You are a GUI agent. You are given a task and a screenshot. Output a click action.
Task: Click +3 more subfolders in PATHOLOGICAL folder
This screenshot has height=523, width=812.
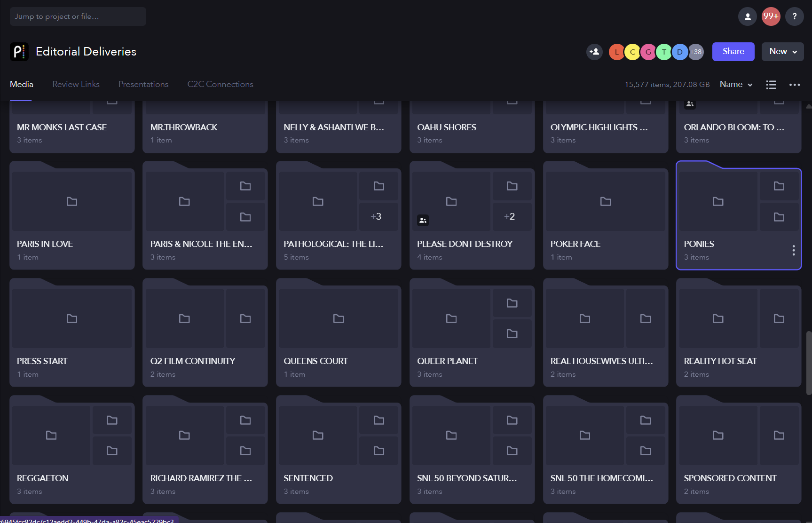pyautogui.click(x=378, y=217)
